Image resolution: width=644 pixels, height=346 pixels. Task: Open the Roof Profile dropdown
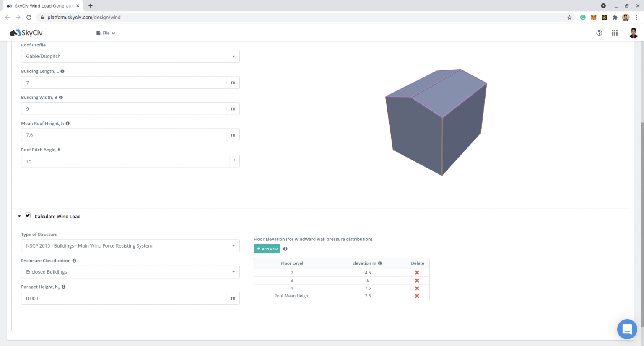pos(130,57)
